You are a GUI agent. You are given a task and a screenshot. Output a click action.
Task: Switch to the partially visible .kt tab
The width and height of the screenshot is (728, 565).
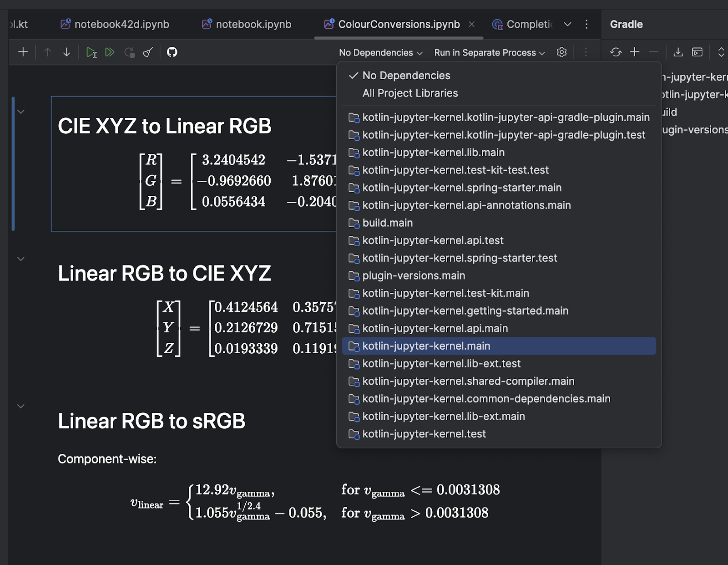pos(18,24)
